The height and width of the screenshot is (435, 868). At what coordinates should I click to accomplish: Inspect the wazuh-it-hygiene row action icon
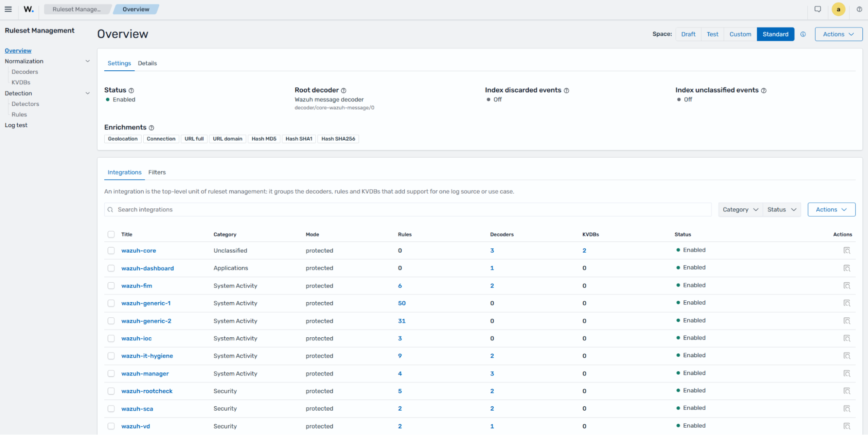point(847,356)
